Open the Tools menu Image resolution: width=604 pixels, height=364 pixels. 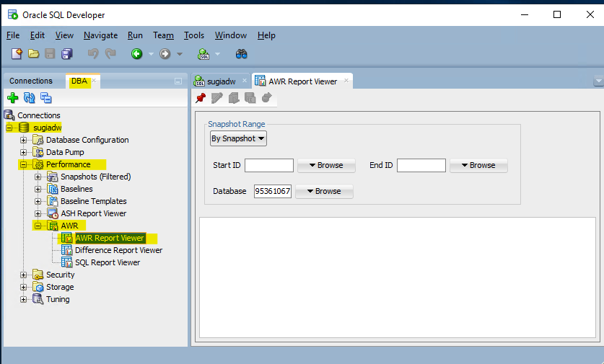194,35
